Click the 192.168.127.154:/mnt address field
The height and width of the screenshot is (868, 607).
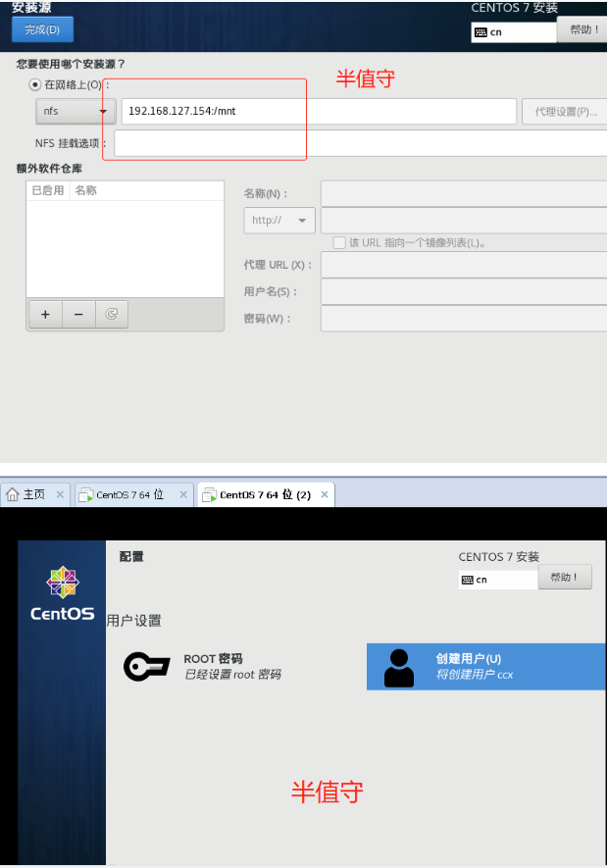tap(319, 111)
